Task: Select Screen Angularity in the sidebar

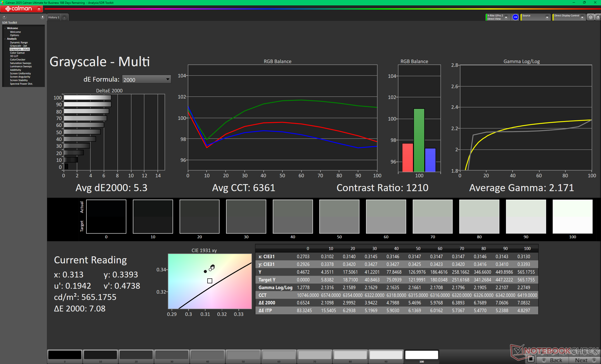Action: 20,77
